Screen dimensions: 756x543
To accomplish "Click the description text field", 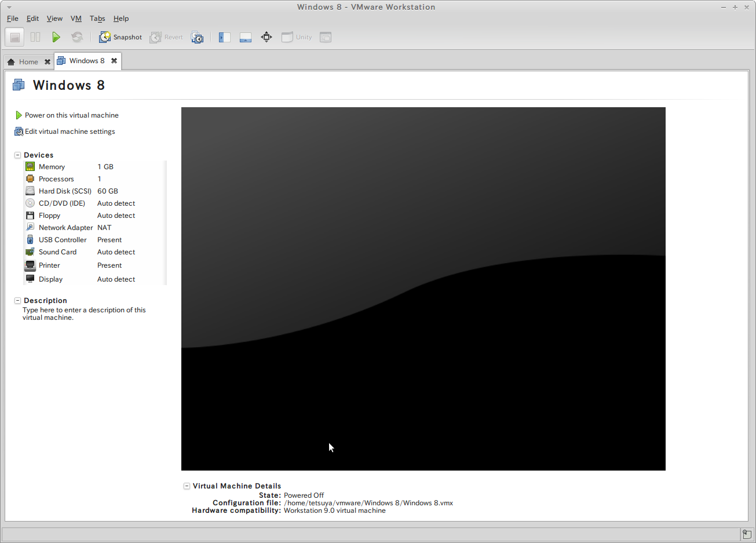I will coord(84,314).
